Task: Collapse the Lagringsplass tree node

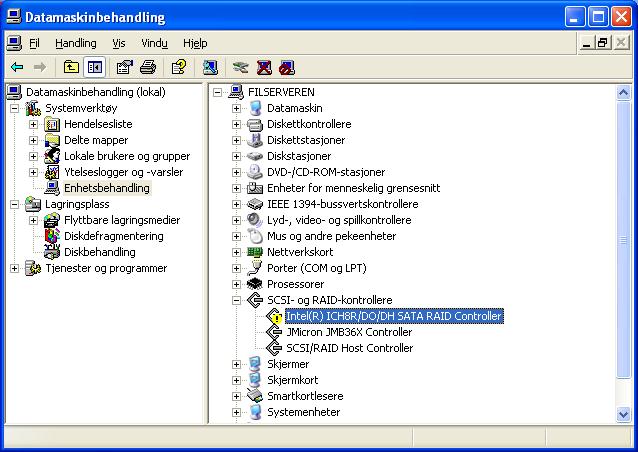Action: tap(14, 204)
